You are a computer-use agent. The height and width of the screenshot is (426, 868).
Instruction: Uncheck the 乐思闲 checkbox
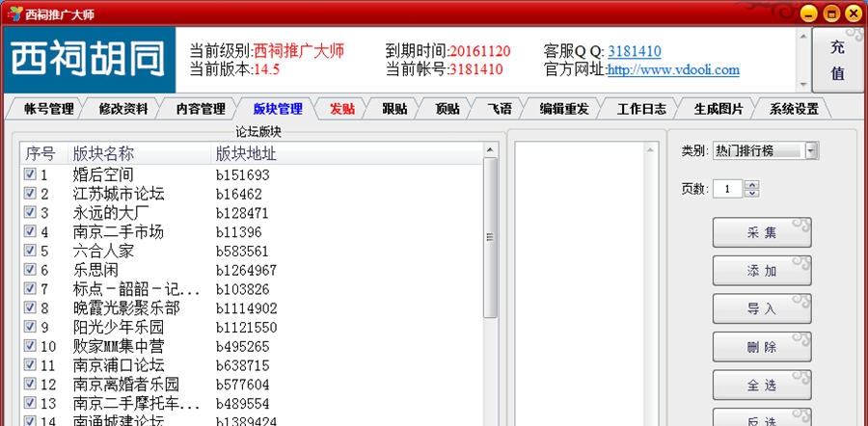[30, 270]
